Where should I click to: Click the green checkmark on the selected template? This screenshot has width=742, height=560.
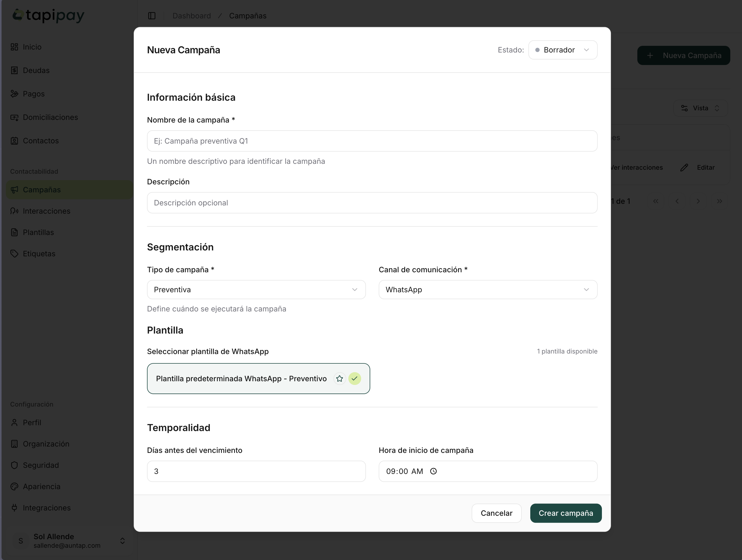click(354, 379)
